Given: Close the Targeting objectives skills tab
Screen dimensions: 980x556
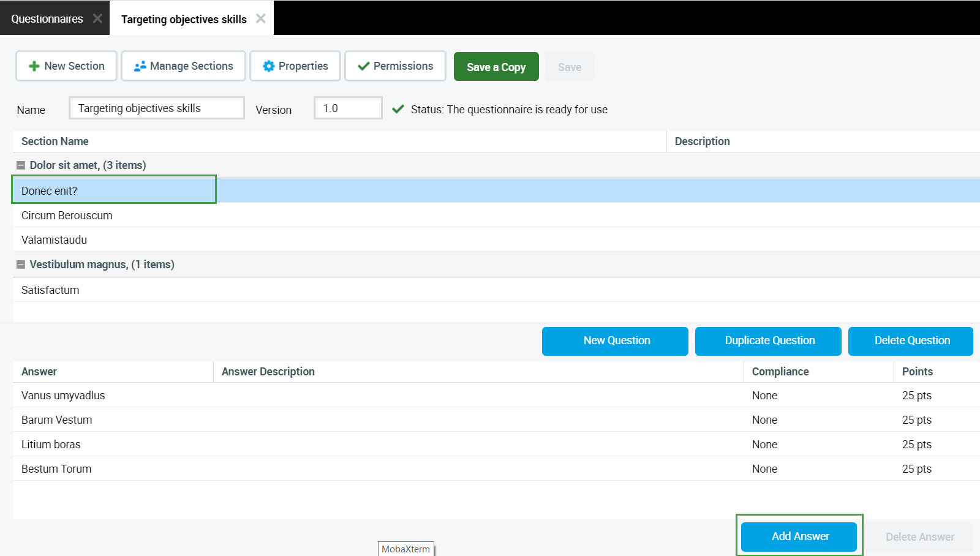Looking at the screenshot, I should click(x=261, y=18).
